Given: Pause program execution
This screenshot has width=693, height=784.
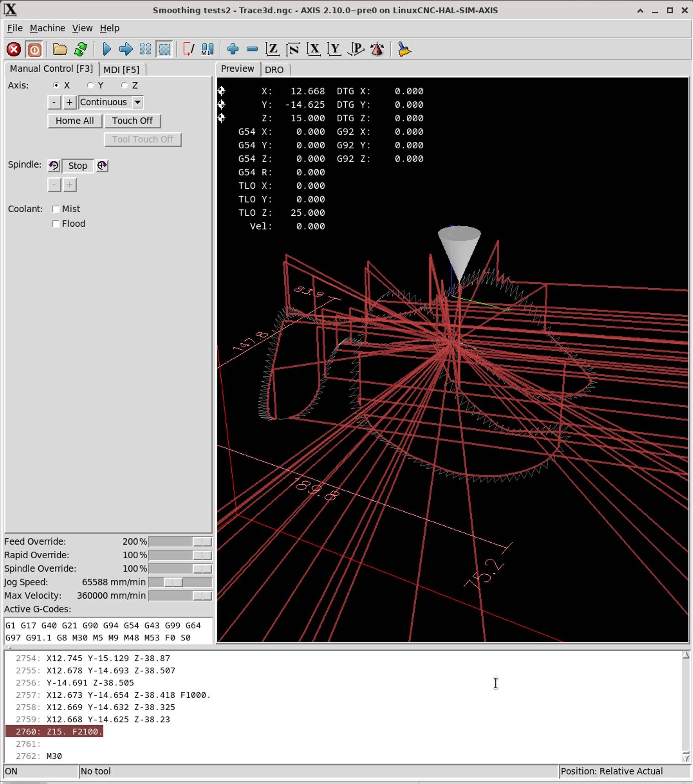Looking at the screenshot, I should point(145,49).
